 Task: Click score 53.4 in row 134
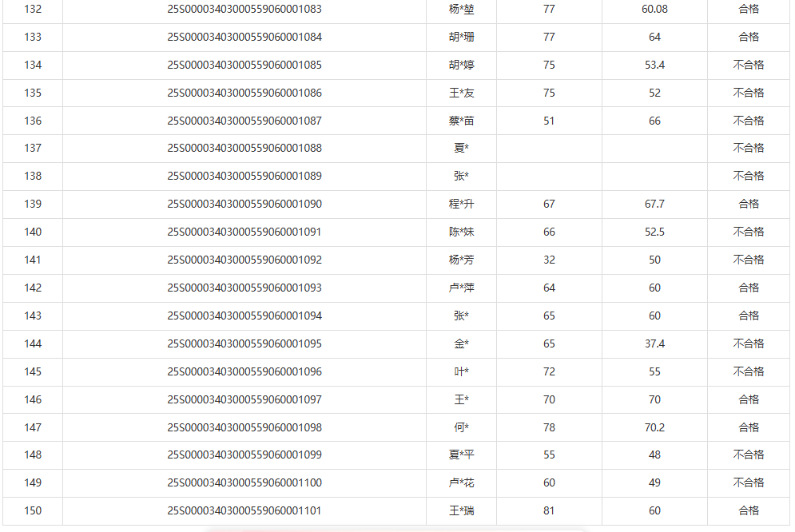point(654,66)
